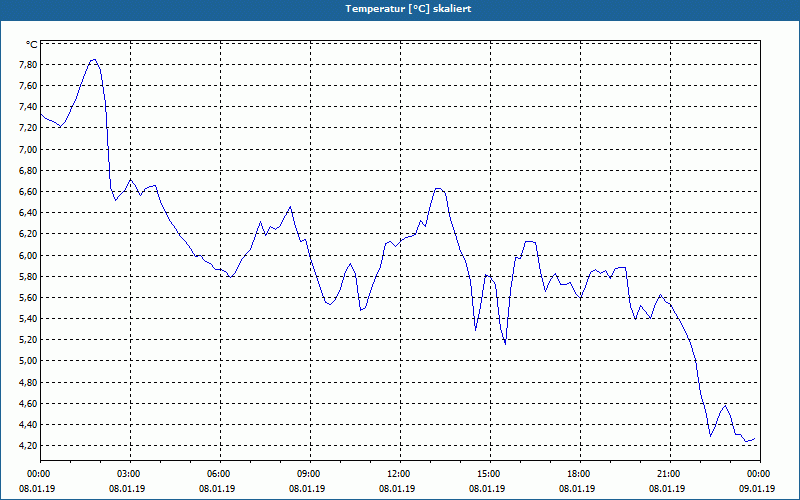Click the 7,60 y-axis value

28,86
